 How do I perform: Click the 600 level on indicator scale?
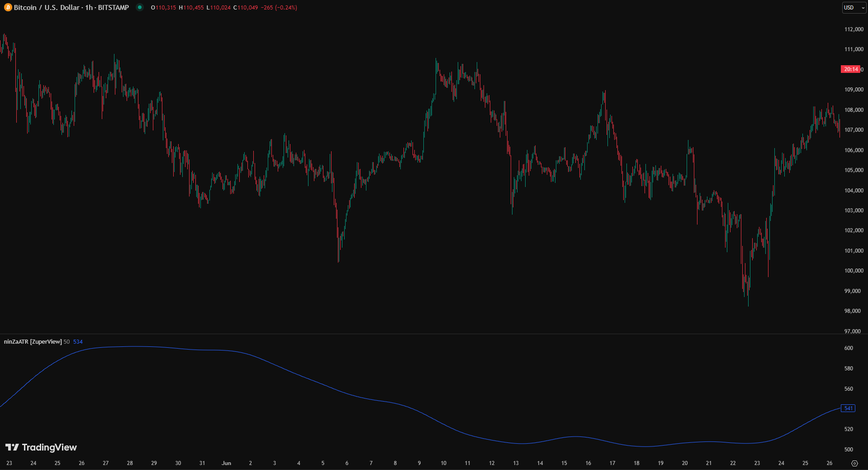[849, 348]
